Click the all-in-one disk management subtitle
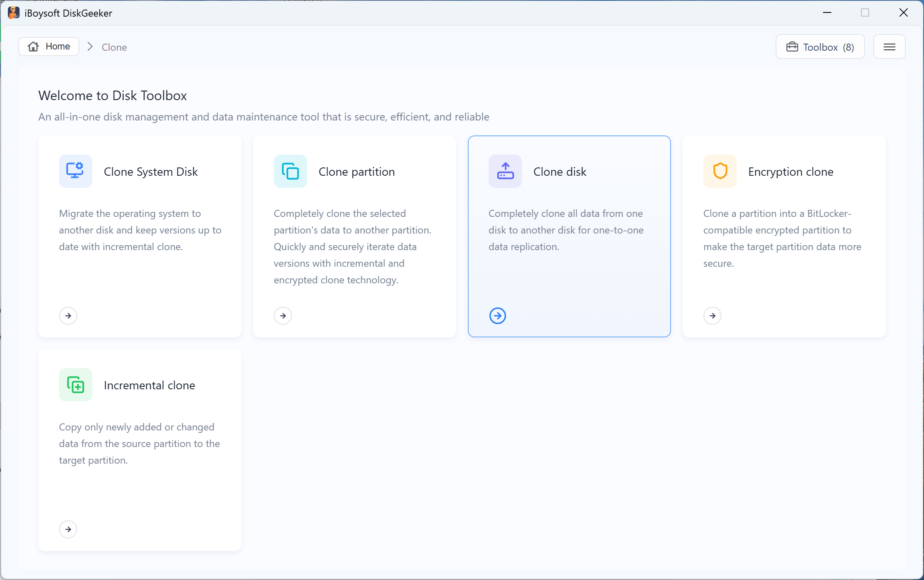Viewport: 924px width, 580px height. point(264,117)
